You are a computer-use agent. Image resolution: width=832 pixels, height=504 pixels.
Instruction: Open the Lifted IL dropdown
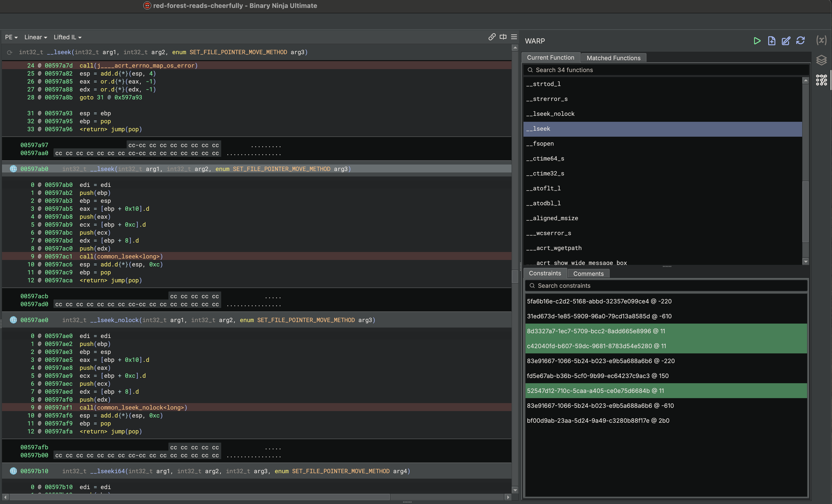click(67, 37)
